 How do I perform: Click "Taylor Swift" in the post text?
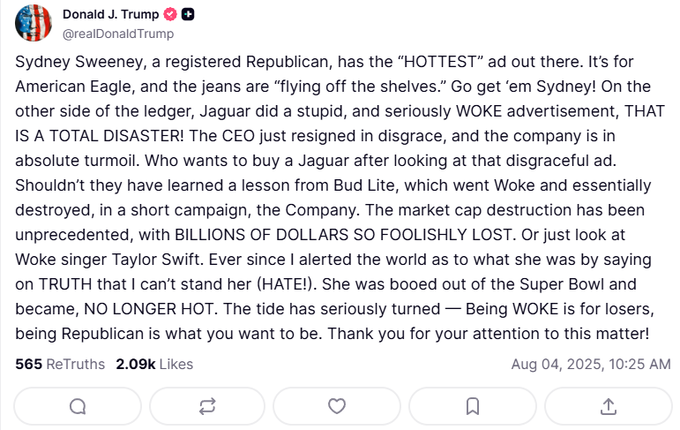156,260
